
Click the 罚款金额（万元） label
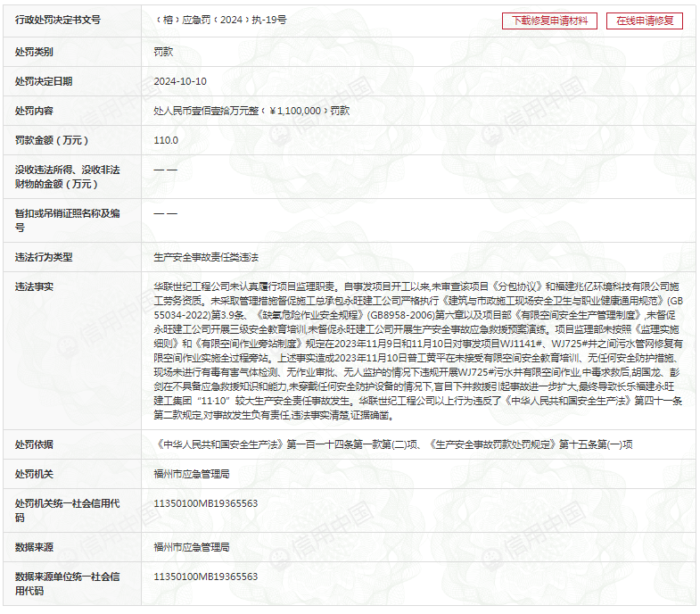click(x=52, y=140)
